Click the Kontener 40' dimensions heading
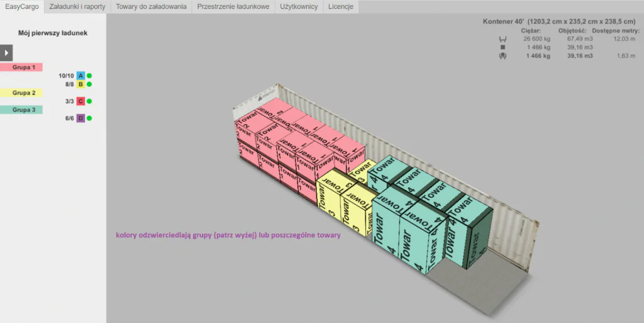Image resolution: width=644 pixels, height=323 pixels. tap(559, 21)
